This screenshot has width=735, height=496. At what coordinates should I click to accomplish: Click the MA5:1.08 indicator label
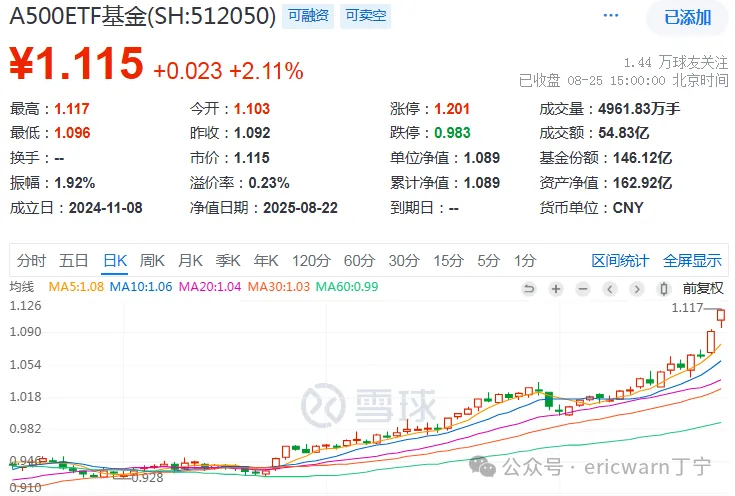[x=76, y=286]
